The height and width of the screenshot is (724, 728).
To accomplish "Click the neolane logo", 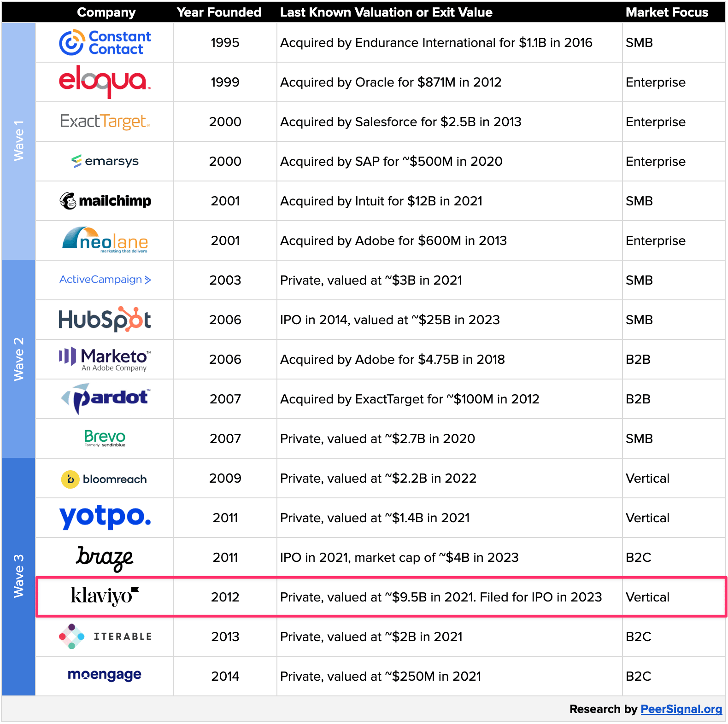I will [x=105, y=240].
